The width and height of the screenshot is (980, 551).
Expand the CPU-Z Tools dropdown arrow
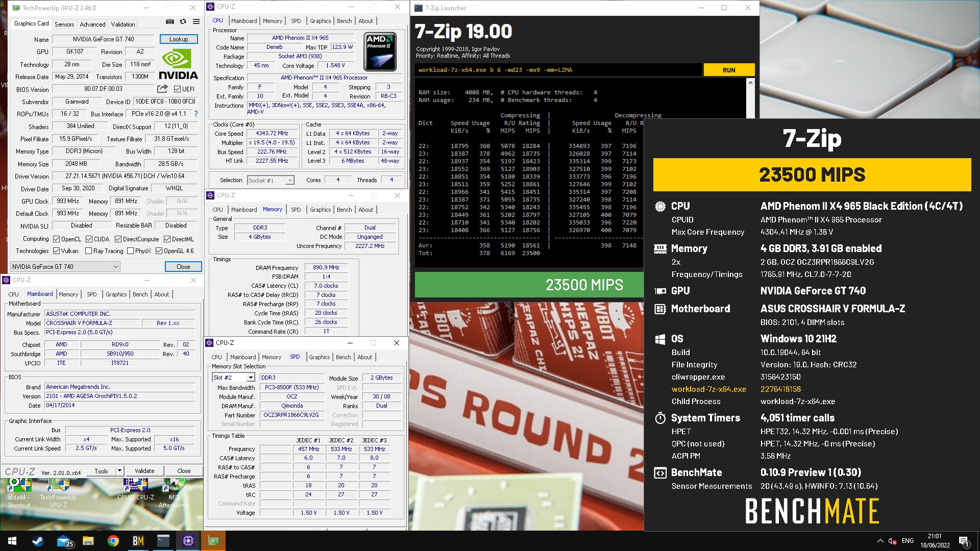(x=120, y=471)
